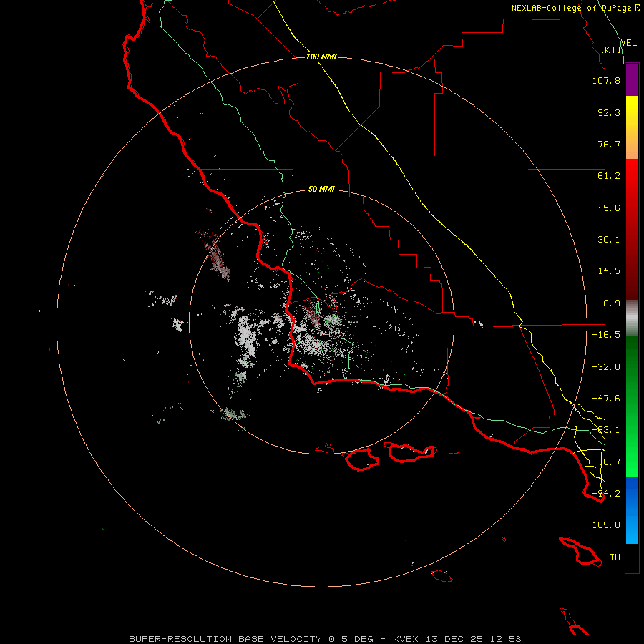Click the 14.5 scale value
644x644 pixels.
tap(609, 271)
